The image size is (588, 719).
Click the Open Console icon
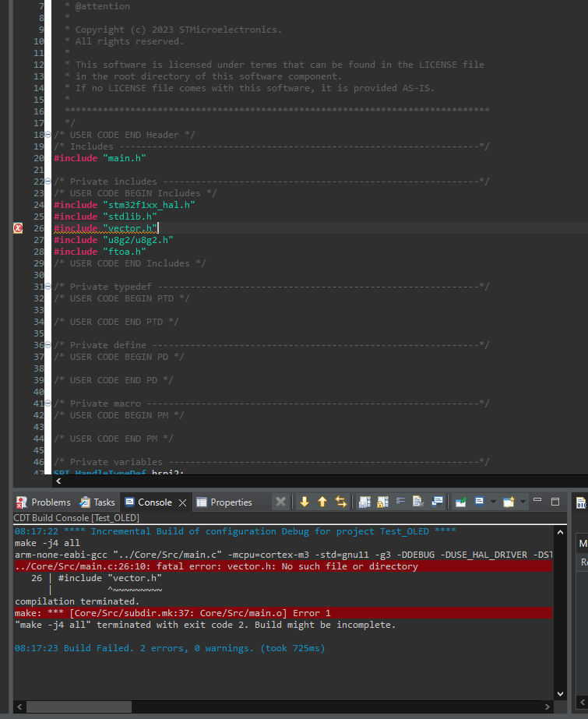(x=509, y=502)
